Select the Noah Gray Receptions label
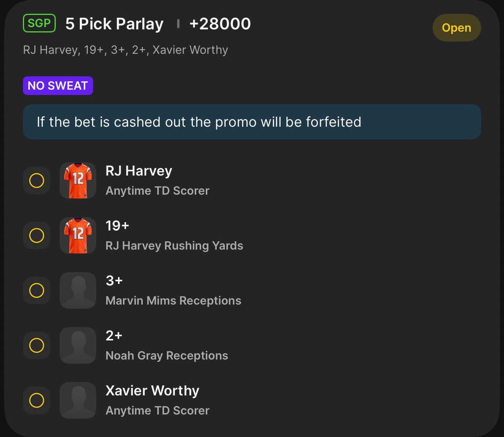504x437 pixels. pos(167,356)
